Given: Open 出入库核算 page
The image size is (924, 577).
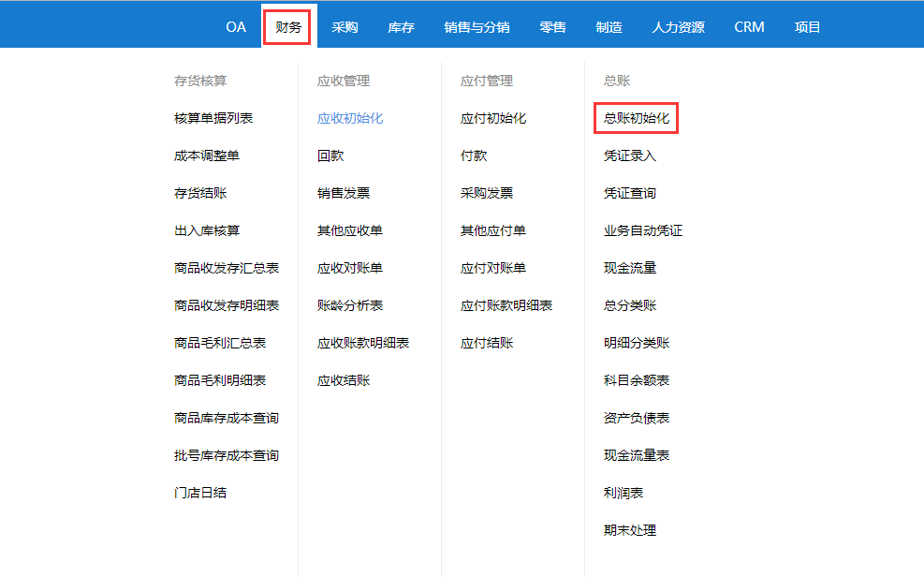Looking at the screenshot, I should pos(207,230).
